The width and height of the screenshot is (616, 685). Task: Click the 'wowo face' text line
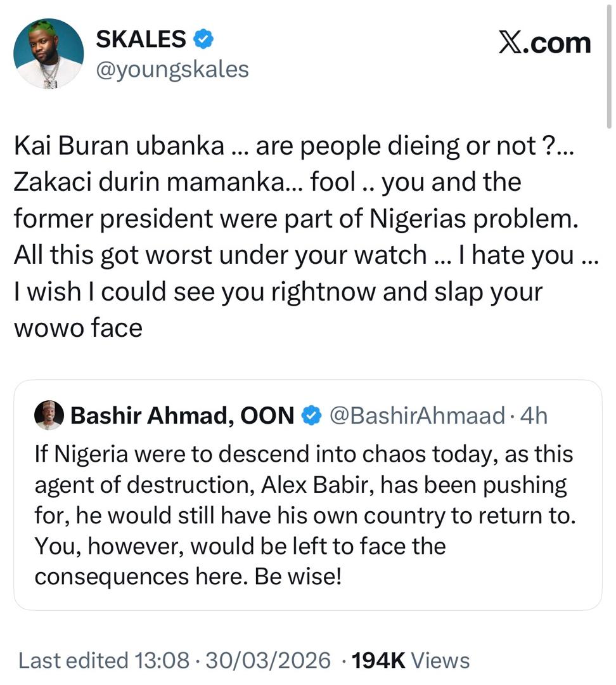(78, 328)
